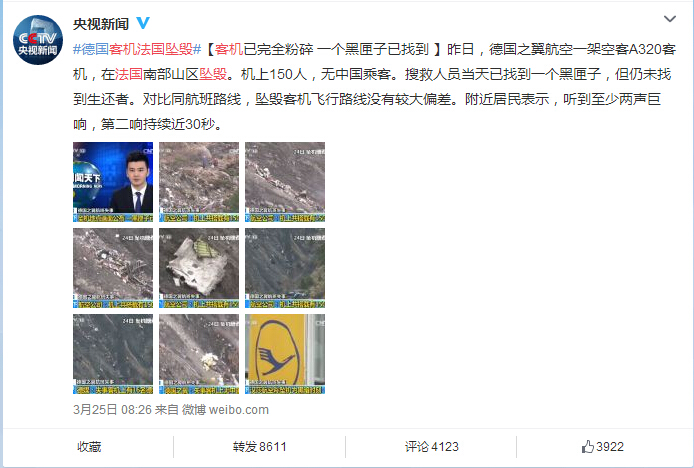Click the 3月25日 08:26 post timestamp

point(112,410)
